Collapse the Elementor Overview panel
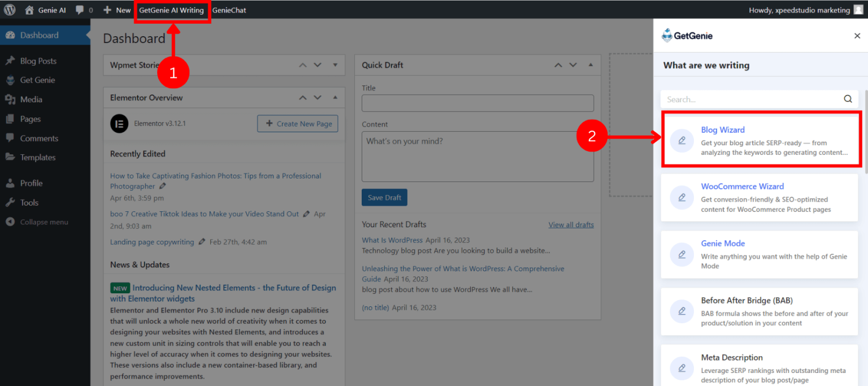 click(x=335, y=98)
